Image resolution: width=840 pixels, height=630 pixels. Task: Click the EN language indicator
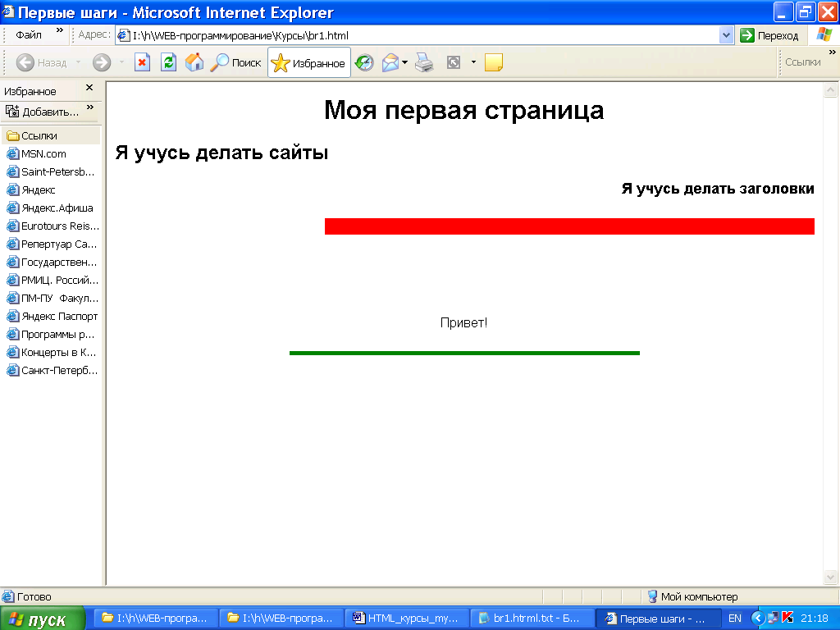pyautogui.click(x=735, y=619)
